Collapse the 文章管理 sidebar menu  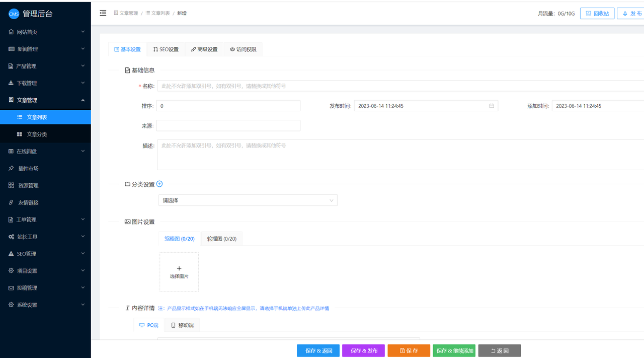coord(31,100)
